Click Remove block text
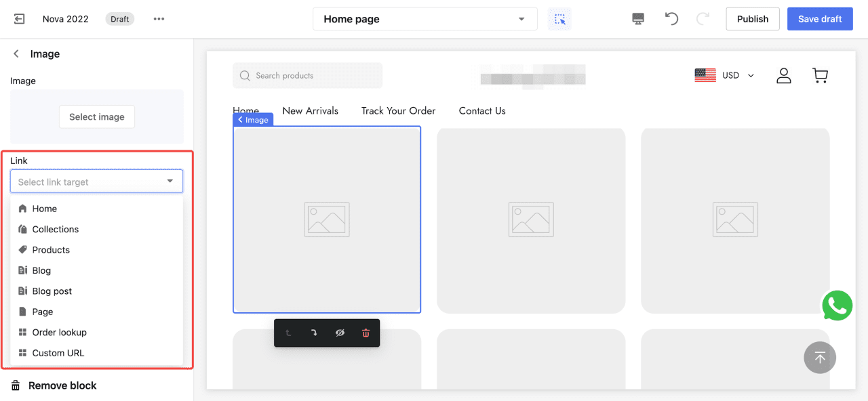The image size is (868, 401). click(62, 385)
